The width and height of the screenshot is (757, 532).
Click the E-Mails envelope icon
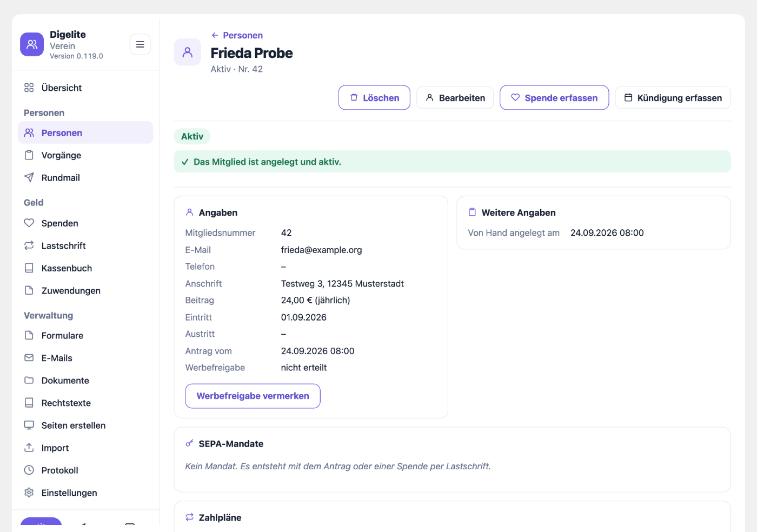tap(29, 358)
